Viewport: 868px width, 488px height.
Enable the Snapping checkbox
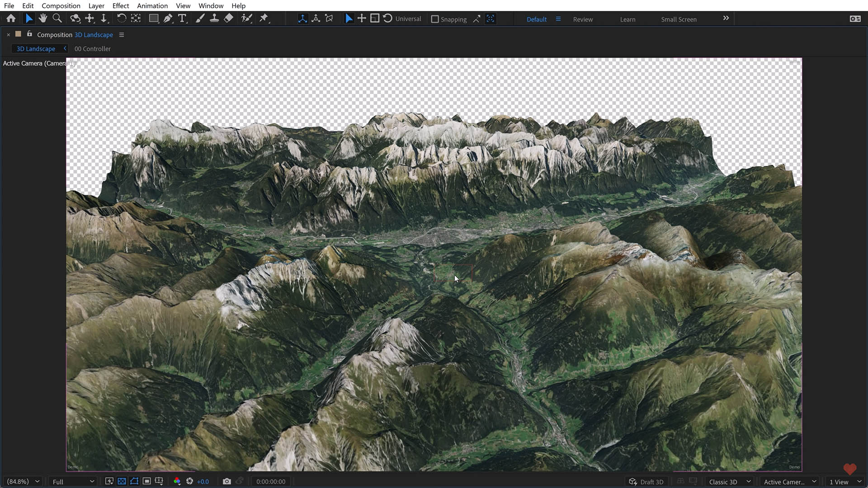(435, 19)
